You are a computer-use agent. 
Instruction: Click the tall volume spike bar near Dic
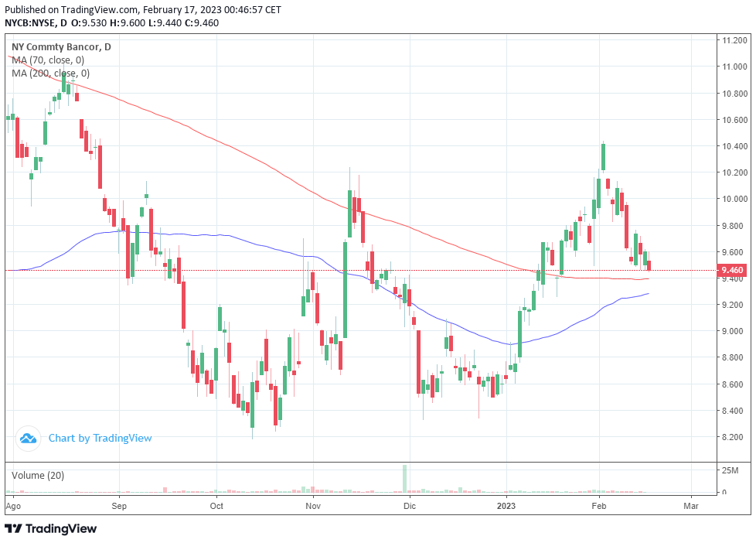click(405, 478)
